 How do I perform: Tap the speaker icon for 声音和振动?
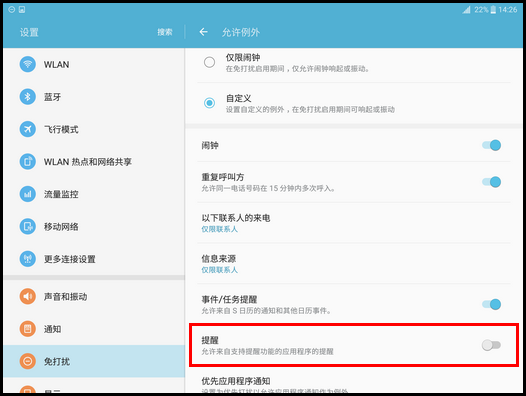tap(28, 296)
